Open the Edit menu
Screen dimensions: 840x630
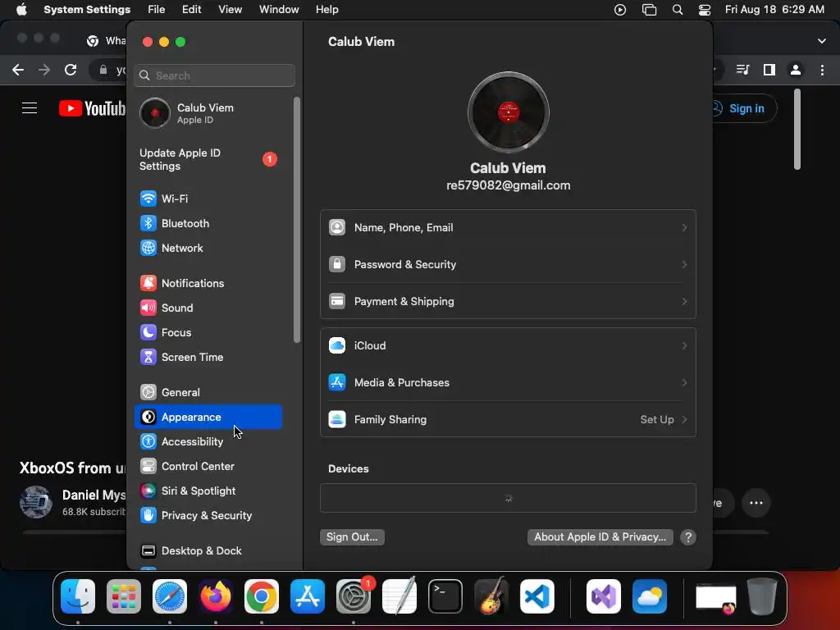pos(191,10)
